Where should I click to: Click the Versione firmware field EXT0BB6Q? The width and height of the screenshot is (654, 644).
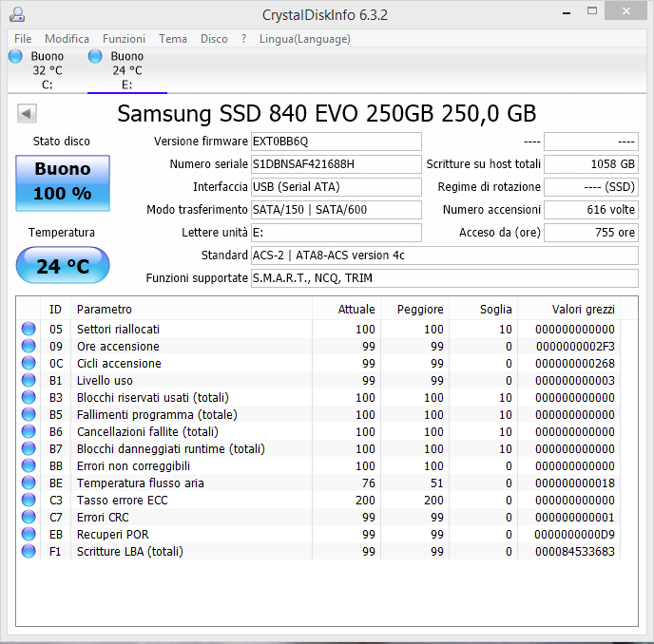click(x=337, y=142)
